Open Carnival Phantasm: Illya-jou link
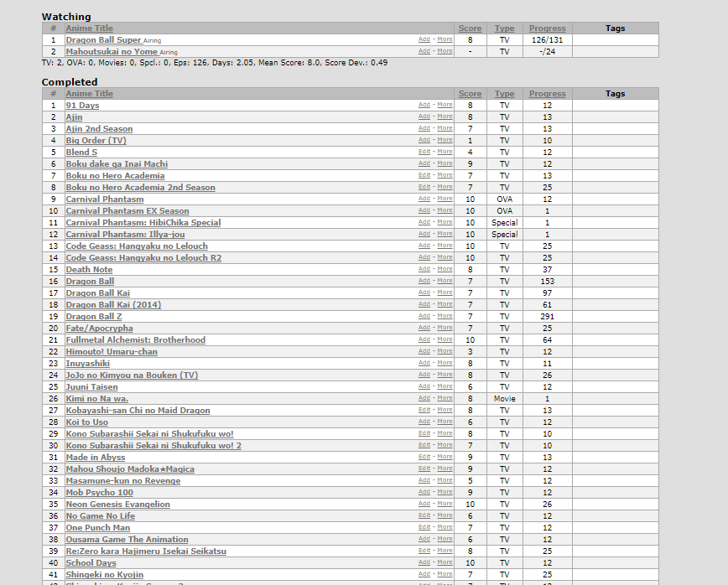 click(125, 235)
